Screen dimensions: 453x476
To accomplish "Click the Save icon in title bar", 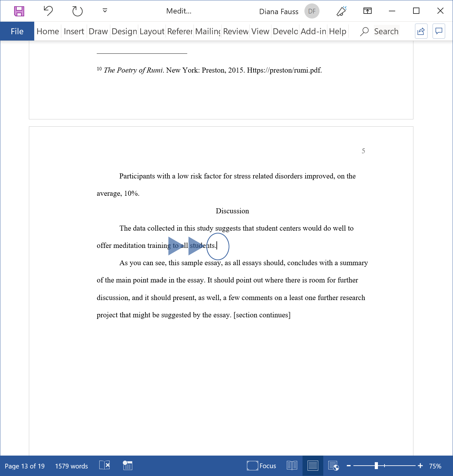I will pyautogui.click(x=19, y=11).
